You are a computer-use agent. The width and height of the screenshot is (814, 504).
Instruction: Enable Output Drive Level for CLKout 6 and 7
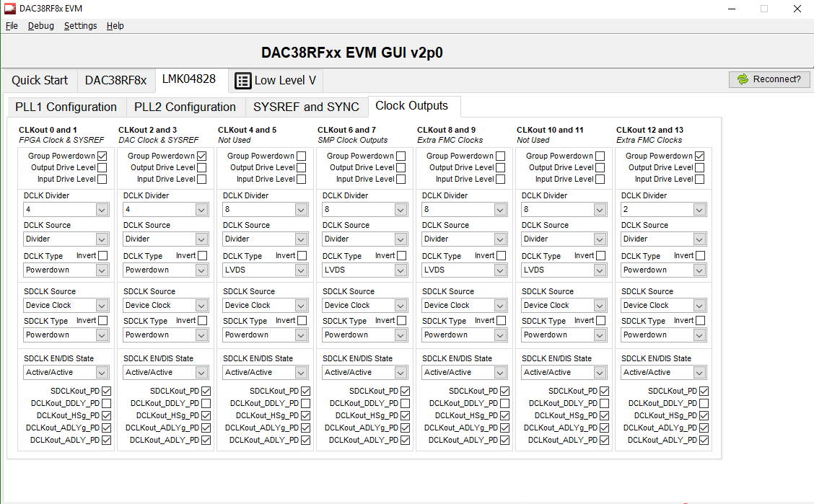pos(401,167)
